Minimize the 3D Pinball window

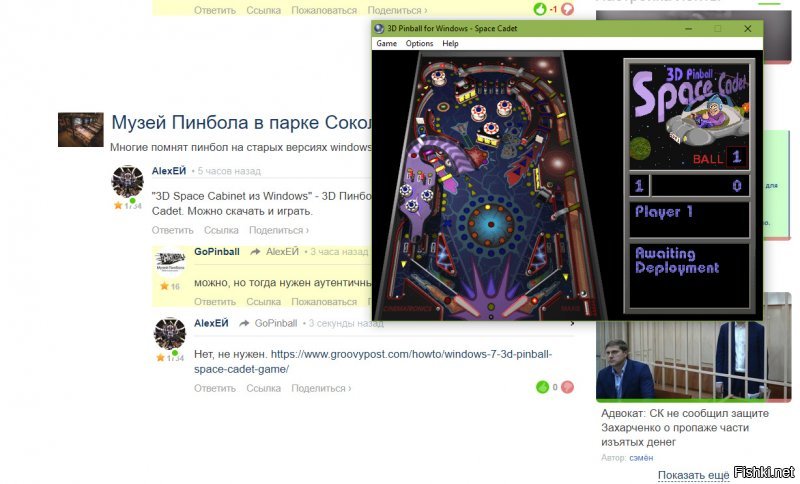(x=689, y=29)
